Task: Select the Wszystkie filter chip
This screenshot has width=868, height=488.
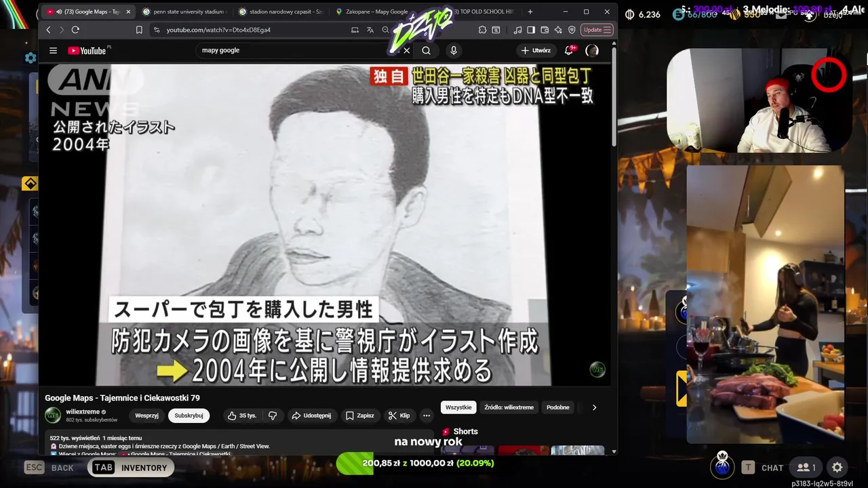Action: (458, 407)
